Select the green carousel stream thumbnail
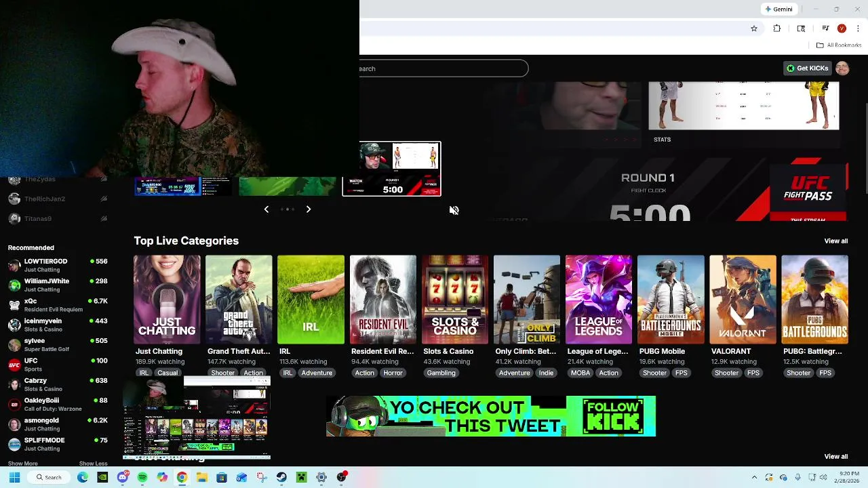This screenshot has width=868, height=488. [x=288, y=186]
